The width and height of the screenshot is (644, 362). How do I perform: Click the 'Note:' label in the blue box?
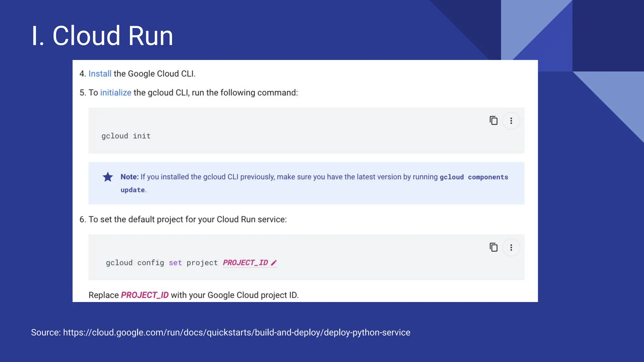pyautogui.click(x=130, y=177)
